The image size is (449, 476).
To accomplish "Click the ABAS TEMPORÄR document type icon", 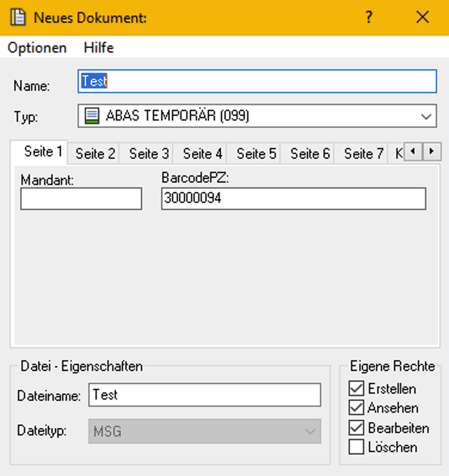I will pos(91,116).
